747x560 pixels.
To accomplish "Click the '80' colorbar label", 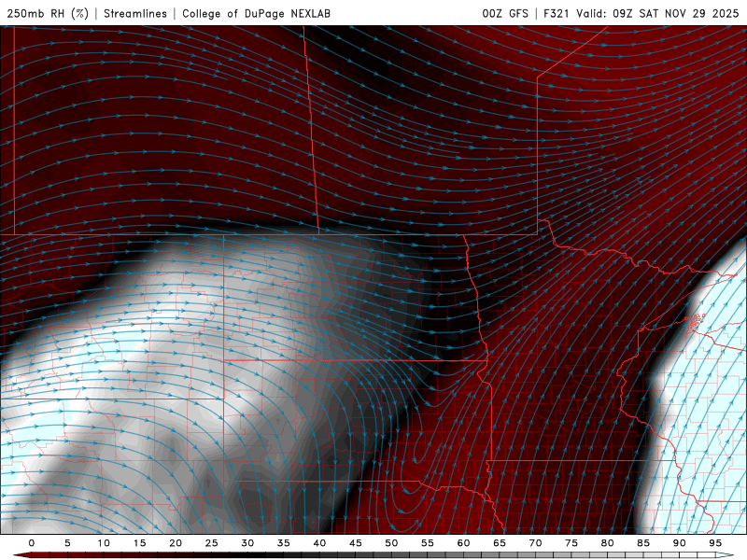I will (x=608, y=543).
